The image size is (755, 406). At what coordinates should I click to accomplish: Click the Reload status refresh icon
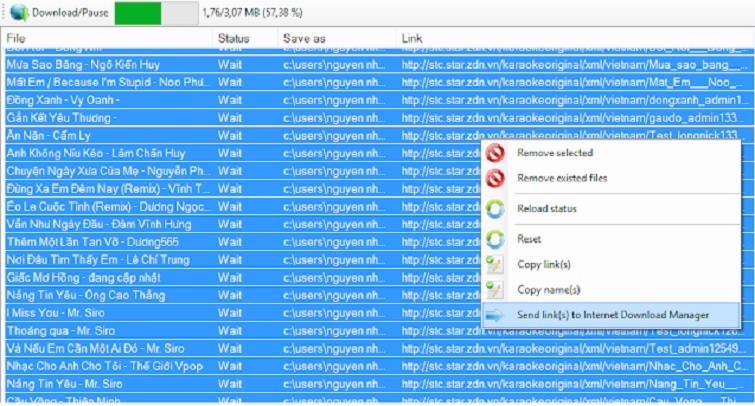(497, 209)
